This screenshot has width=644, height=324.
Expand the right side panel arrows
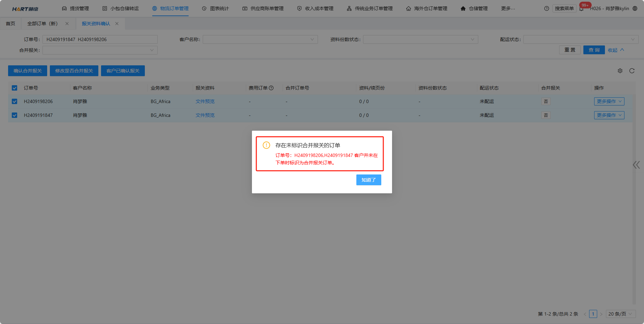click(636, 165)
